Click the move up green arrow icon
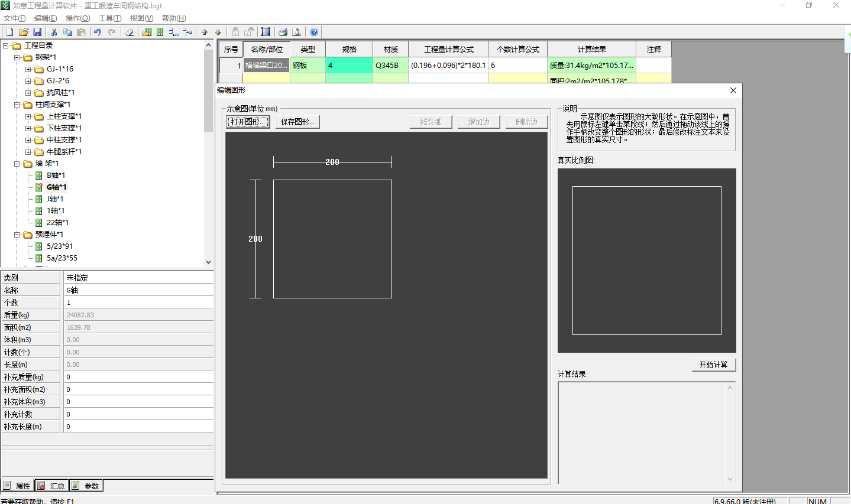 (205, 32)
